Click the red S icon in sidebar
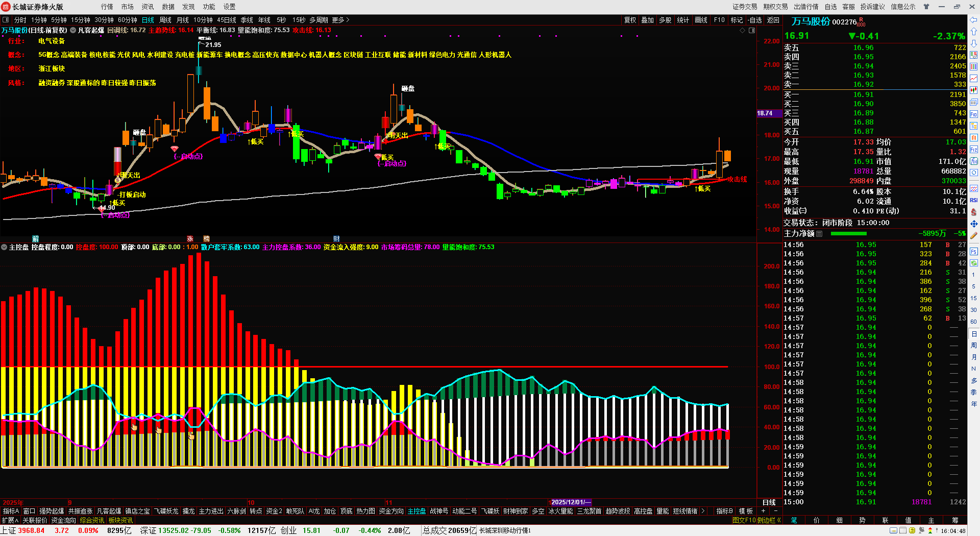 973,212
